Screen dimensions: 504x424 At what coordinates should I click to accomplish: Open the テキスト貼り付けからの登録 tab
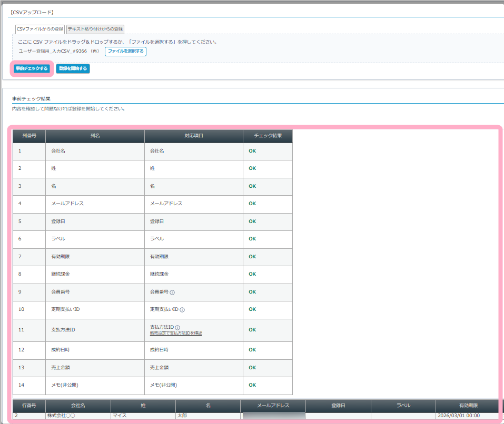95,29
